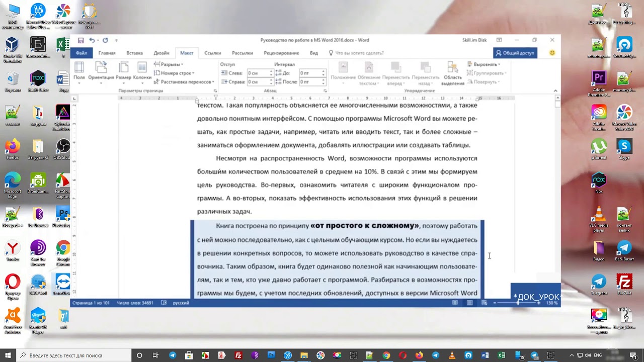Screen dimensions: 644x362
Task: Switch to the Вид tab
Action: click(x=314, y=53)
